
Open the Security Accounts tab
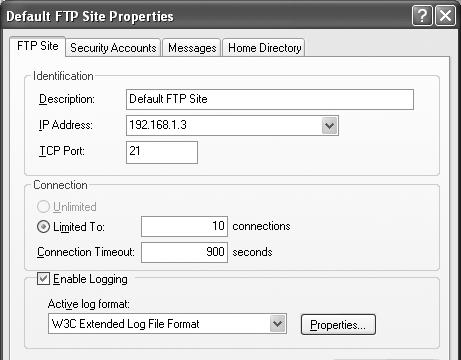pyautogui.click(x=113, y=48)
